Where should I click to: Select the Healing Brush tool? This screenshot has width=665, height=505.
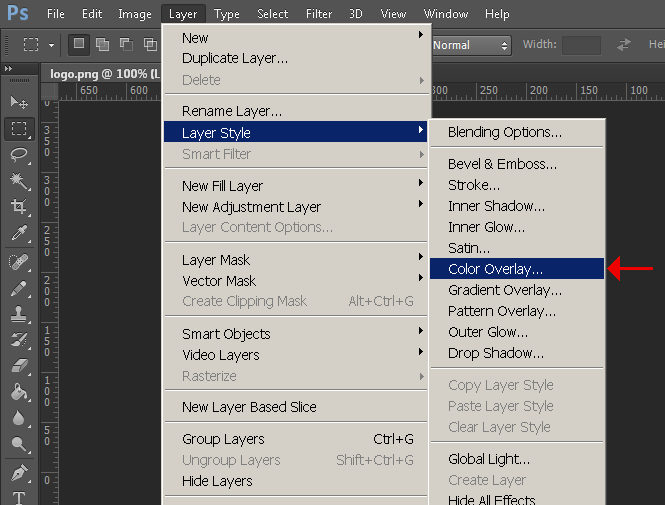tap(19, 262)
